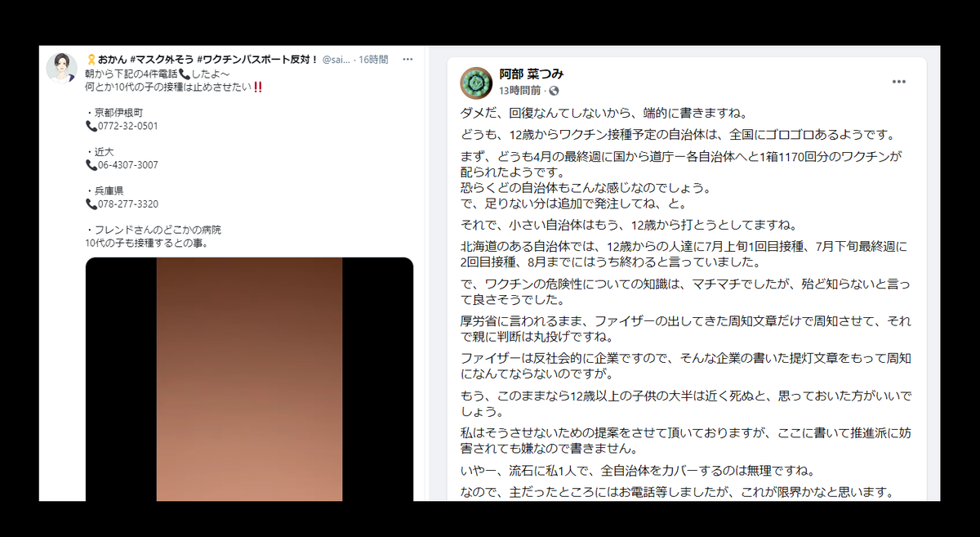Click the tweet author's profile avatar
The image size is (980, 537).
[x=61, y=68]
